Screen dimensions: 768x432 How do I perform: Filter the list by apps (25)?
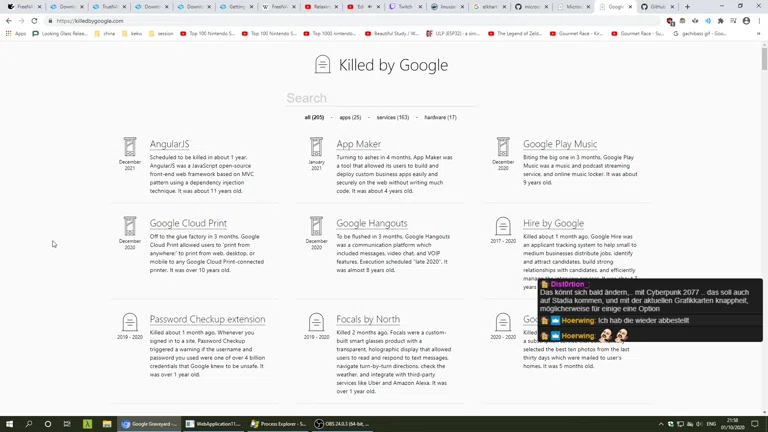pos(350,117)
